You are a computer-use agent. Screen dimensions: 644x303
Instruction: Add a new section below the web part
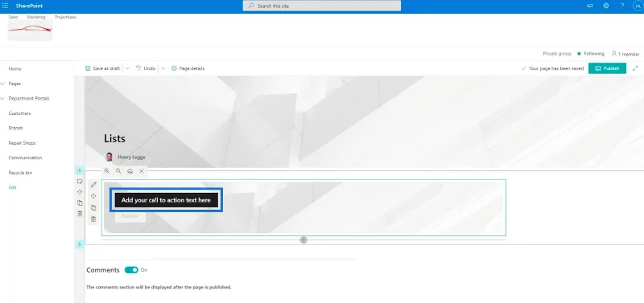click(x=80, y=244)
